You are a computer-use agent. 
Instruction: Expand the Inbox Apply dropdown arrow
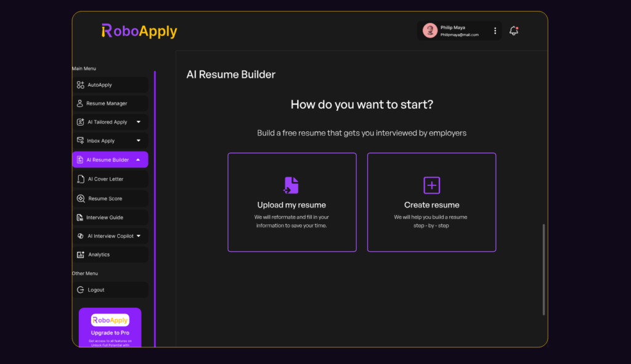(138, 140)
